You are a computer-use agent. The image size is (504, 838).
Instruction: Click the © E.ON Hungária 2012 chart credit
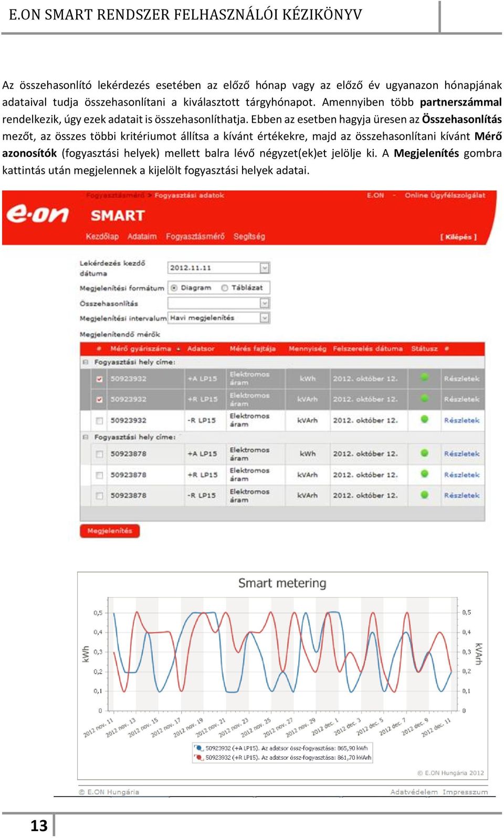(x=450, y=773)
